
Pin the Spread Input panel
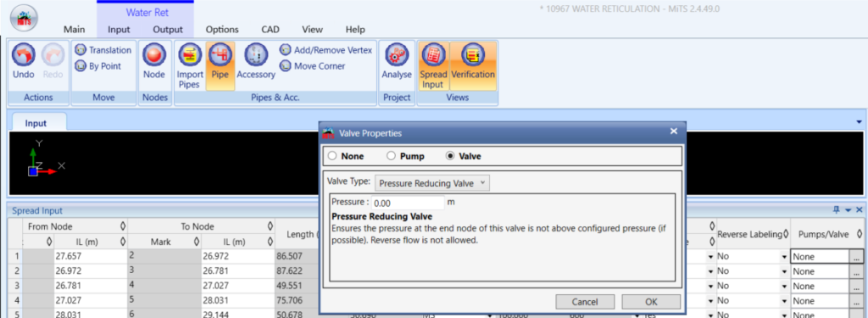pyautogui.click(x=837, y=210)
